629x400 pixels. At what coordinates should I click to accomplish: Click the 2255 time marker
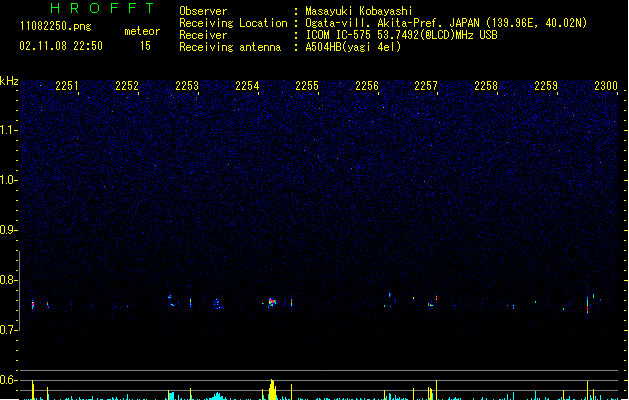(x=307, y=86)
